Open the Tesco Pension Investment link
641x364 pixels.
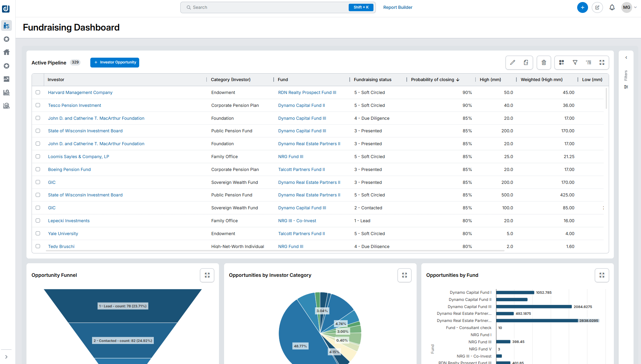[74, 106]
